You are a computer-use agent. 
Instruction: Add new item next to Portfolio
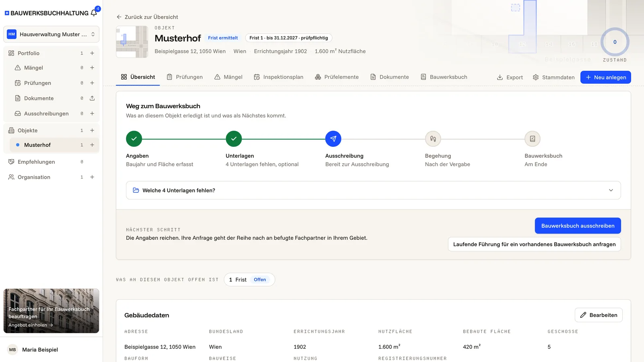pyautogui.click(x=92, y=53)
